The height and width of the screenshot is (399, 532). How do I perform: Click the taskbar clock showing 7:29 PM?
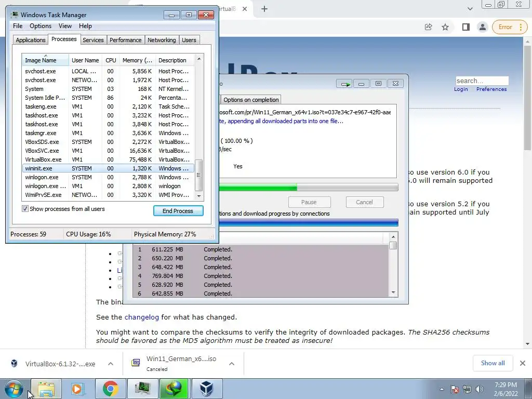click(506, 389)
